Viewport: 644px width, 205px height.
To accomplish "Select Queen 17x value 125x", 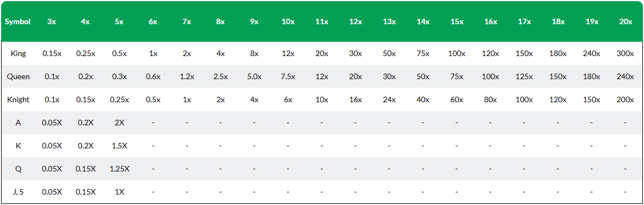I will coord(524,76).
